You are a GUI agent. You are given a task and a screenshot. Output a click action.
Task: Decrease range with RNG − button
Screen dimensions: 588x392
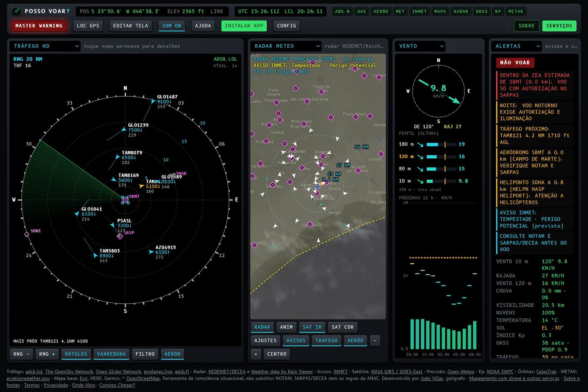(22, 354)
